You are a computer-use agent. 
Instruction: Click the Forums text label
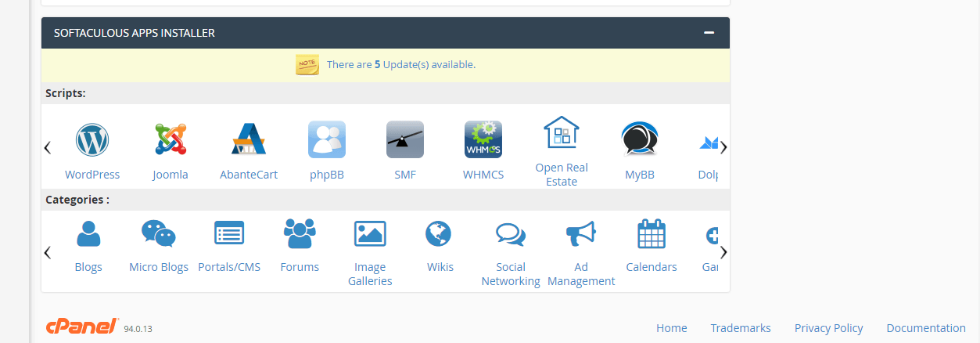coord(300,267)
